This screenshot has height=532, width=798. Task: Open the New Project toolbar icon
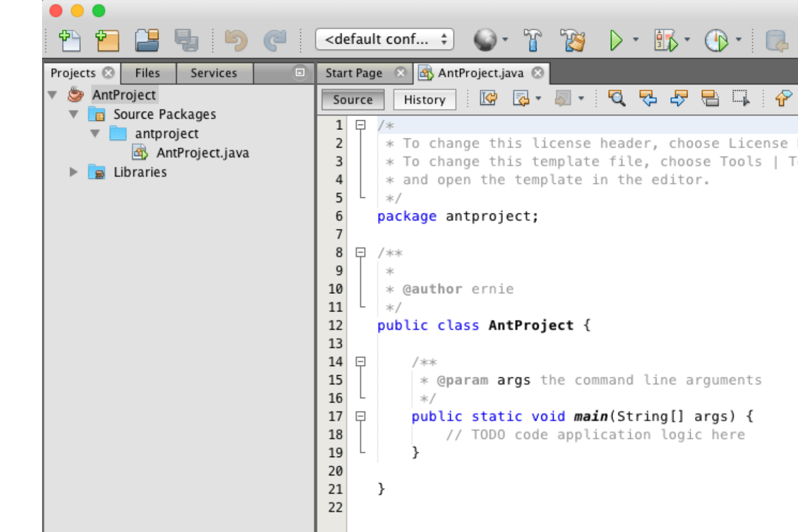click(x=107, y=39)
